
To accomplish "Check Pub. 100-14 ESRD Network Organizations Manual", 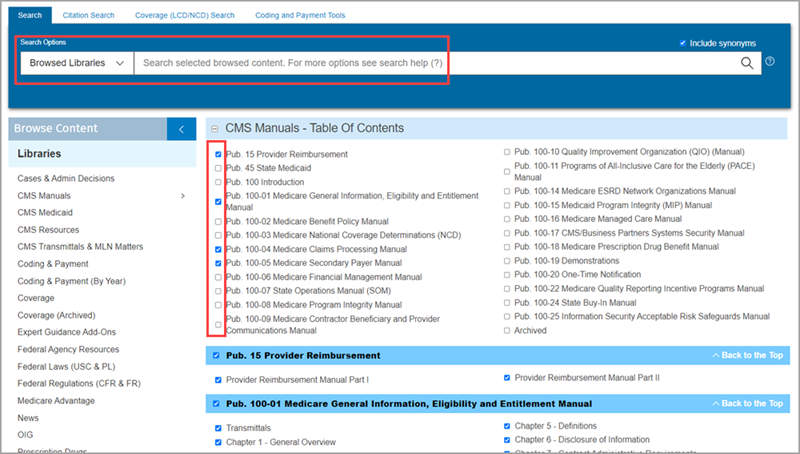I will coord(507,191).
